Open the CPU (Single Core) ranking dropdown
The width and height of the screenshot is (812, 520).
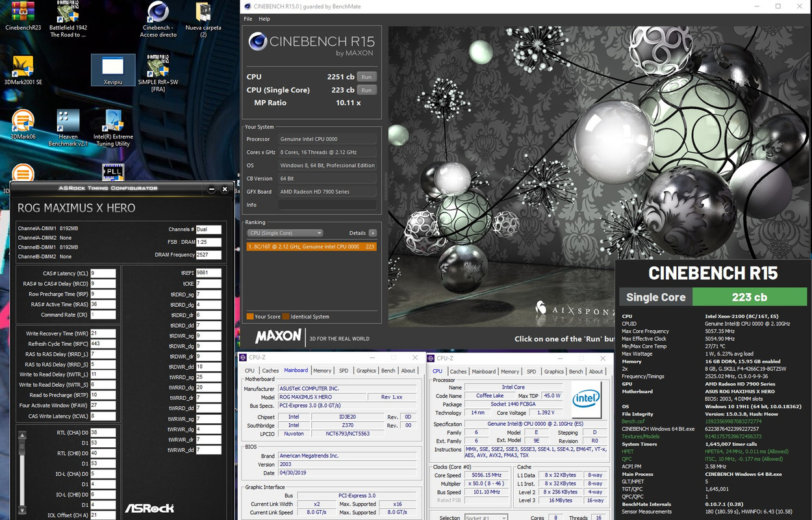(x=285, y=233)
